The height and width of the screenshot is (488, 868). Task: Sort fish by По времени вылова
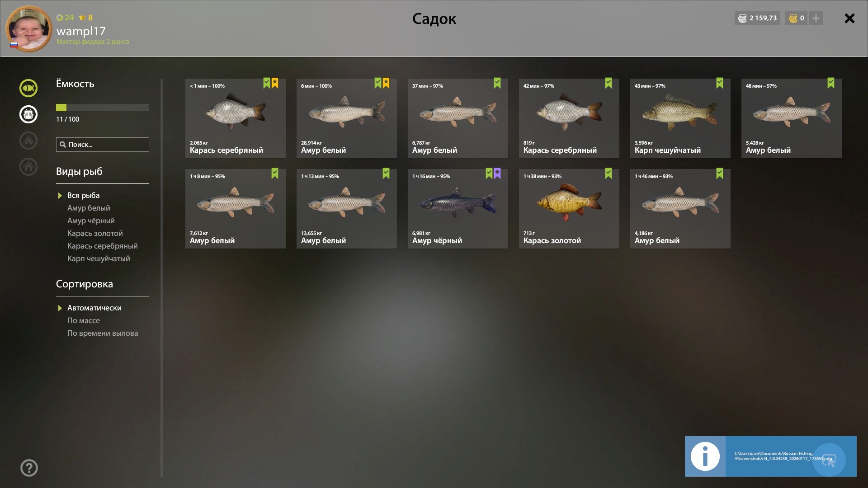point(103,333)
